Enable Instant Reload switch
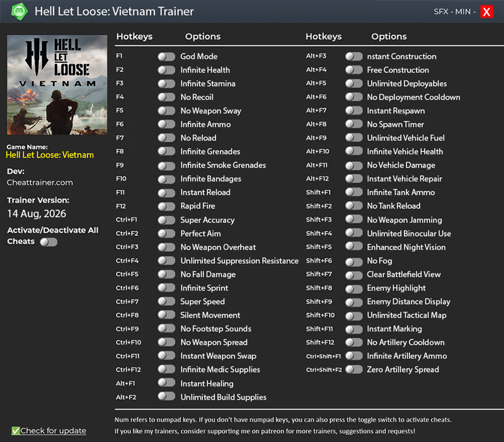Image resolution: width=504 pixels, height=442 pixels. coord(166,193)
